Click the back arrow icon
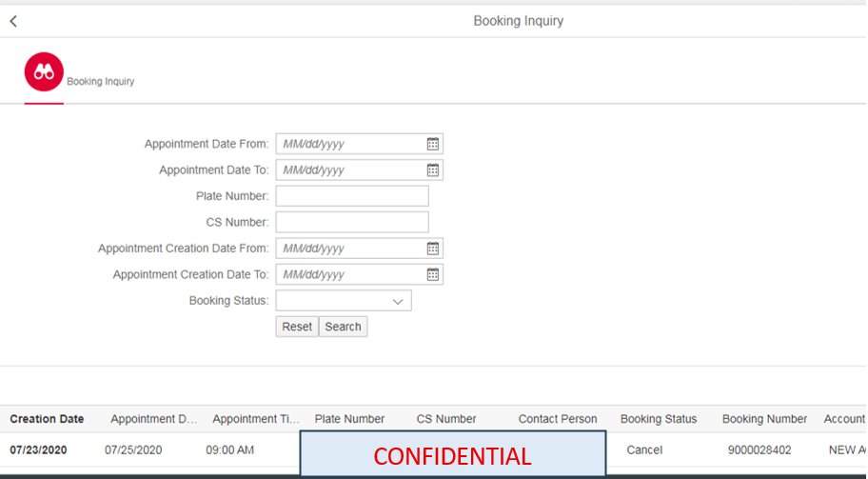 point(13,21)
